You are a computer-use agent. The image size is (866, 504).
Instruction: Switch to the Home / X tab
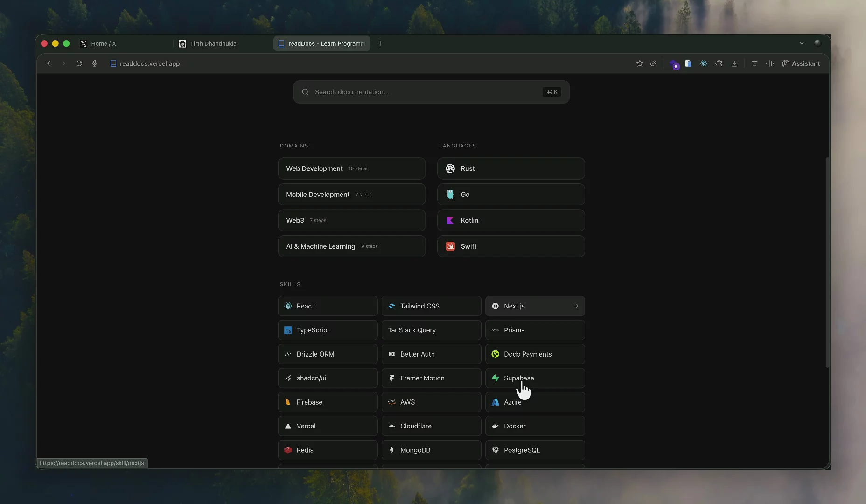[x=104, y=43]
